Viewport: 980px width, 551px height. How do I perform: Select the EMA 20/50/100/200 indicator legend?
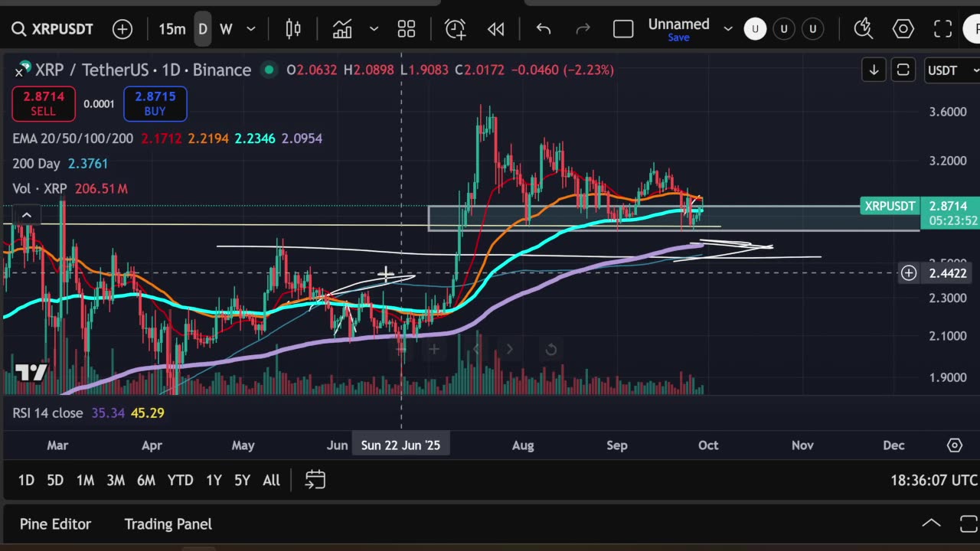tap(73, 139)
